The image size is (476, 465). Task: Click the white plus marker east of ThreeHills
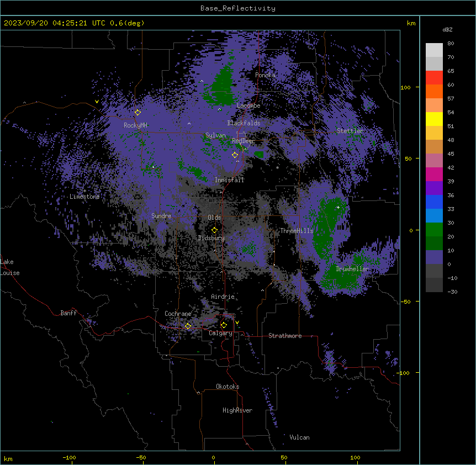[338, 207]
